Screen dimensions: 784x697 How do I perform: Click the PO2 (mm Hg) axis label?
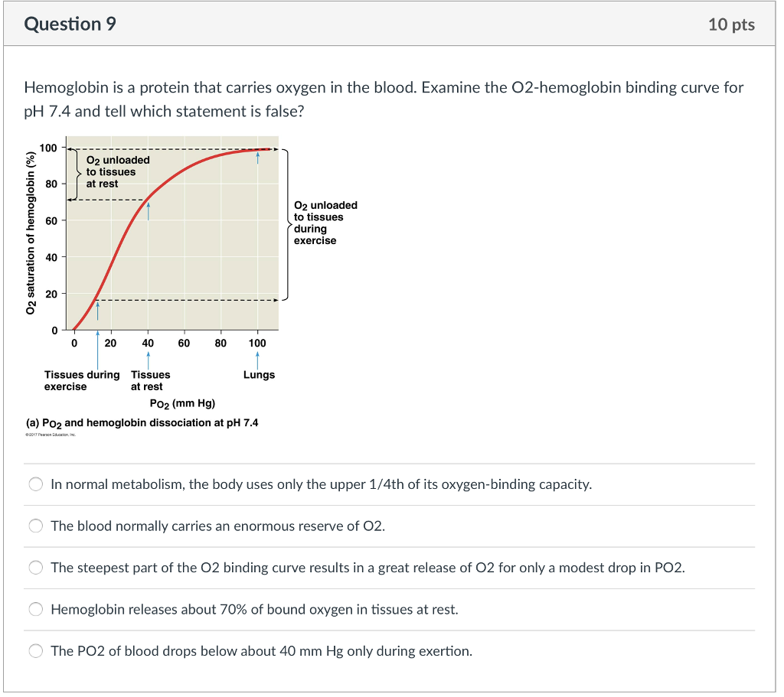pyautogui.click(x=183, y=403)
